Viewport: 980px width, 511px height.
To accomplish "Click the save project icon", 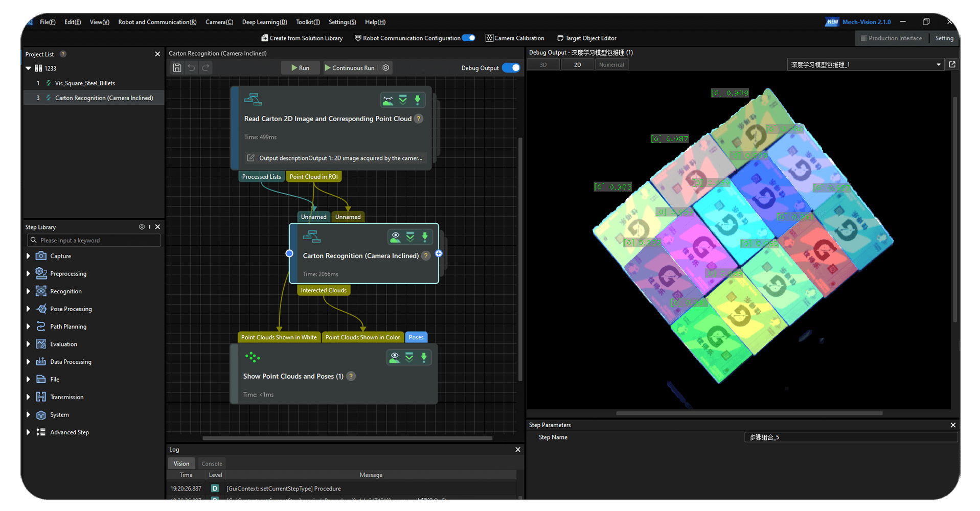I will pos(177,68).
